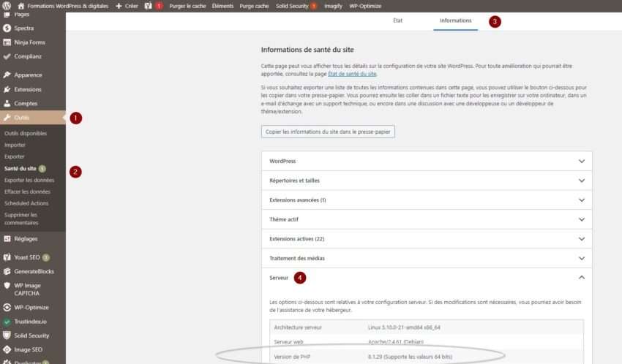This screenshot has height=364, width=622.
Task: Click the Réglages settings icon
Action: [x=7, y=239]
